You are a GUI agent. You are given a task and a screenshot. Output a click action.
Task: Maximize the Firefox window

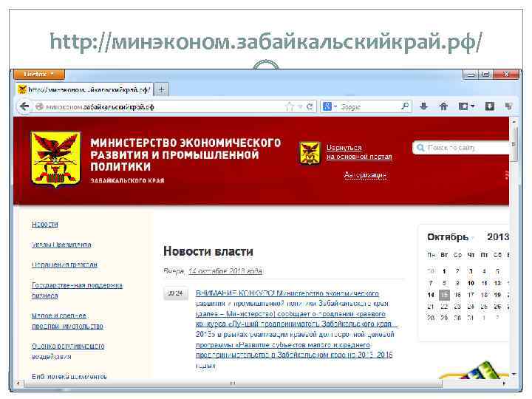point(486,75)
